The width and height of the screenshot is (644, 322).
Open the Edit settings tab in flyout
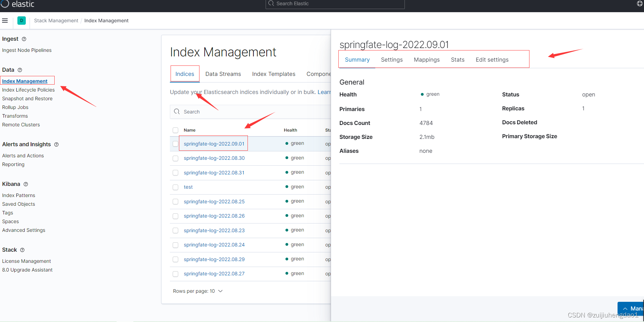(x=492, y=60)
